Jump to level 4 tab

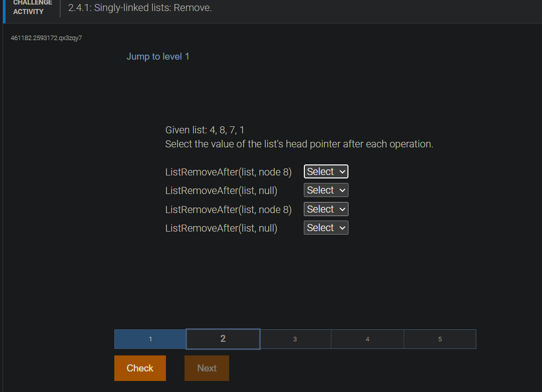coord(367,339)
